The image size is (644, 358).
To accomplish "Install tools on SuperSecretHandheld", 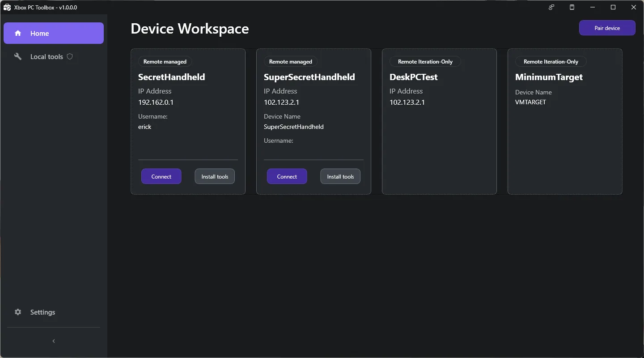I will pyautogui.click(x=340, y=176).
